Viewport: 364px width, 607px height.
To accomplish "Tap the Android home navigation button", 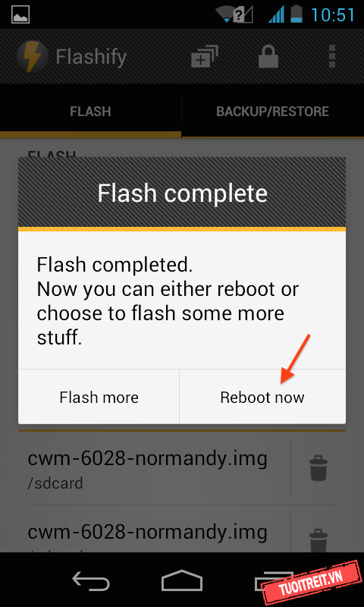I will 182,580.
